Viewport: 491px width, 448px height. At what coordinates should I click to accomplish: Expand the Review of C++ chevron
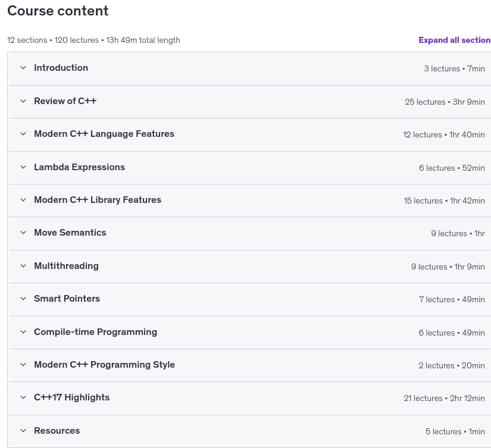(23, 101)
